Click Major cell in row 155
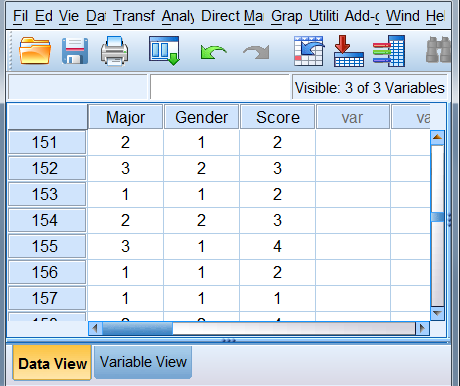This screenshot has width=460, height=386. [x=125, y=246]
